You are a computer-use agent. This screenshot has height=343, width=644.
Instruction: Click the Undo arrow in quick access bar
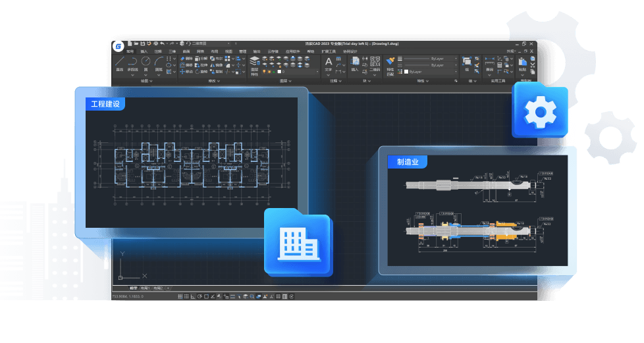162,43
